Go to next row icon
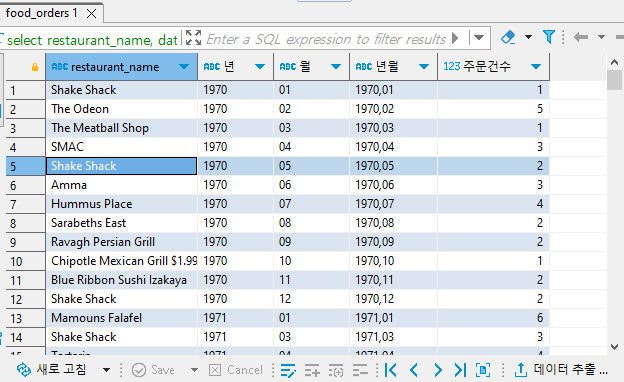 (x=438, y=370)
